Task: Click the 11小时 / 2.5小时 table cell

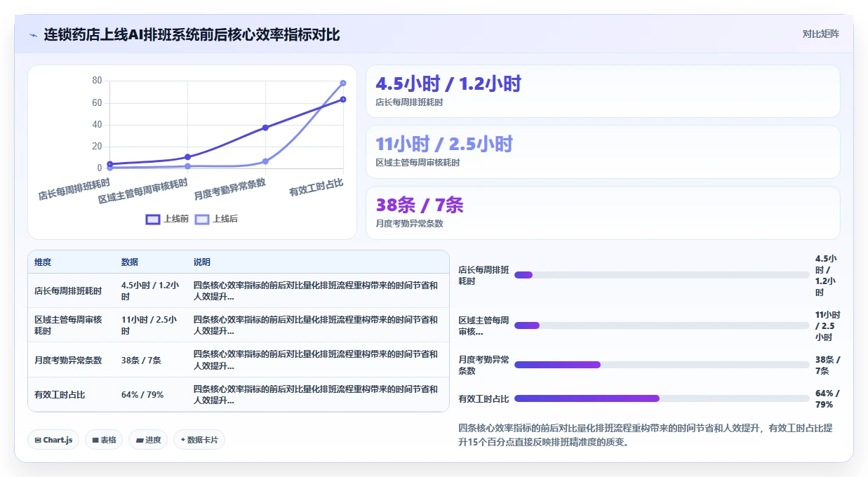Action: click(149, 325)
